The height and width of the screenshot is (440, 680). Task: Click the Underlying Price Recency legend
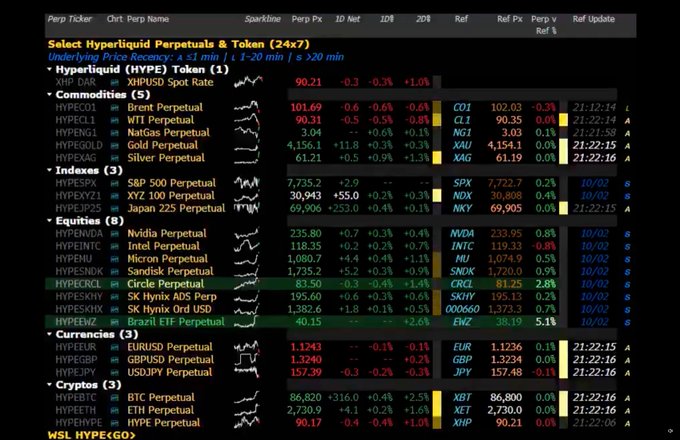point(196,57)
